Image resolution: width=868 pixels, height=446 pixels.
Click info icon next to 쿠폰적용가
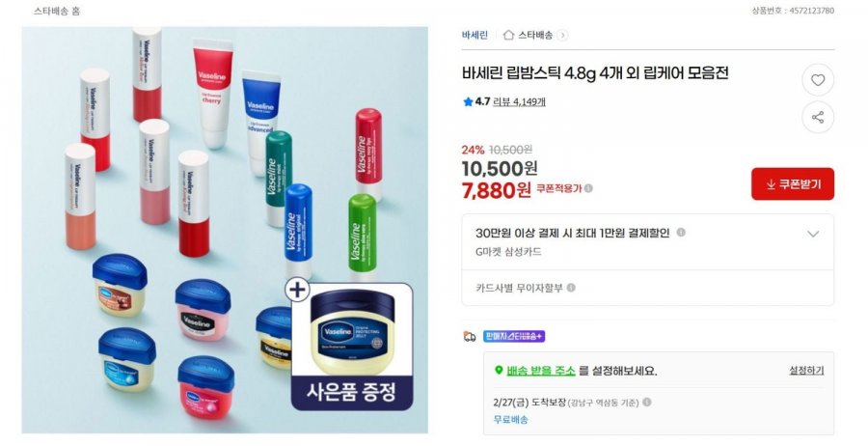tap(589, 189)
